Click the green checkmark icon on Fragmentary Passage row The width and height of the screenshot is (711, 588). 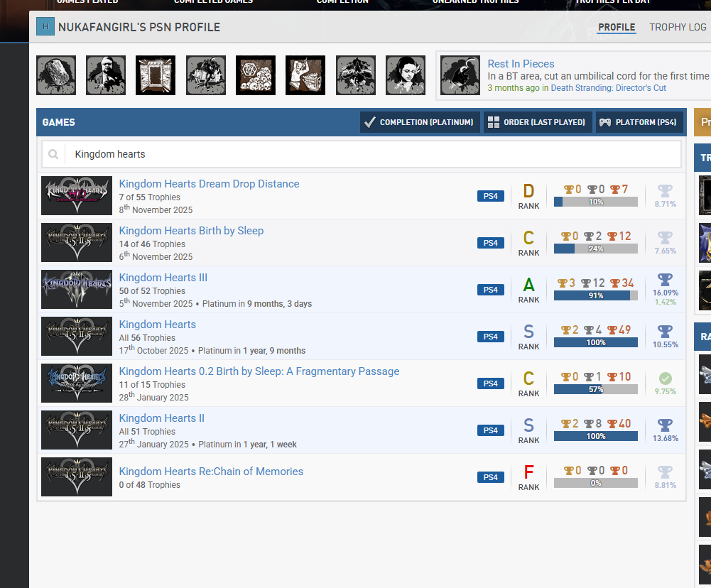(666, 378)
